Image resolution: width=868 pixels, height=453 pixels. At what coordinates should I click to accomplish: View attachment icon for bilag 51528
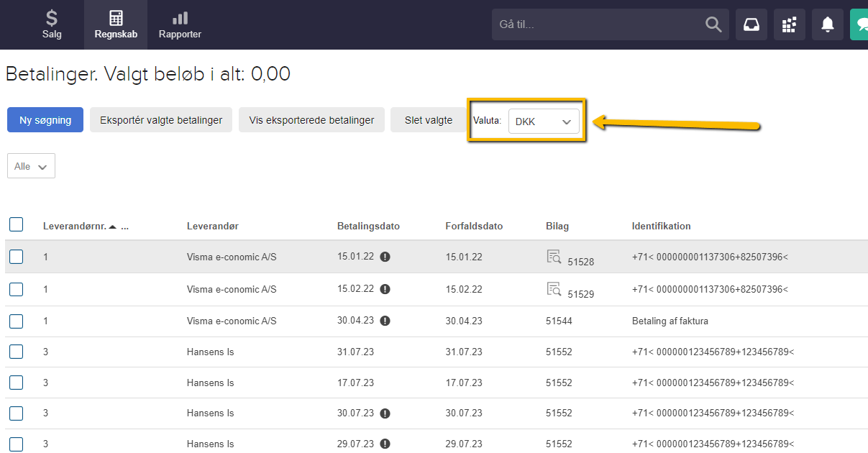point(554,256)
